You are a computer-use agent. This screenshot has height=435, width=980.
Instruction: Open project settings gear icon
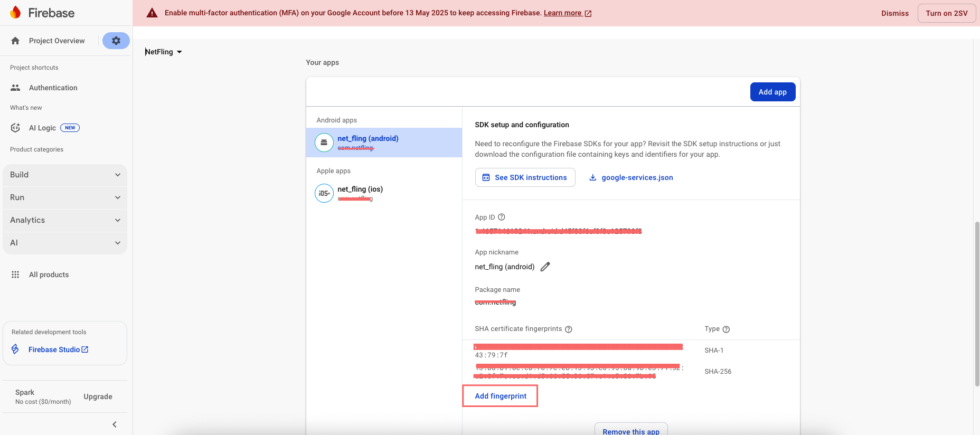point(116,41)
